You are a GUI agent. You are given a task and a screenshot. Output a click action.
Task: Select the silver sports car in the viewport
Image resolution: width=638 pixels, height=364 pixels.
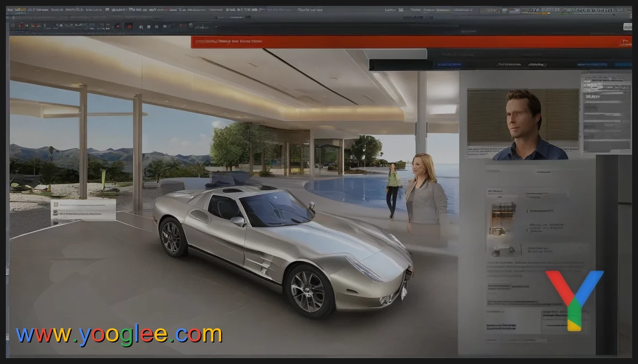[284, 245]
